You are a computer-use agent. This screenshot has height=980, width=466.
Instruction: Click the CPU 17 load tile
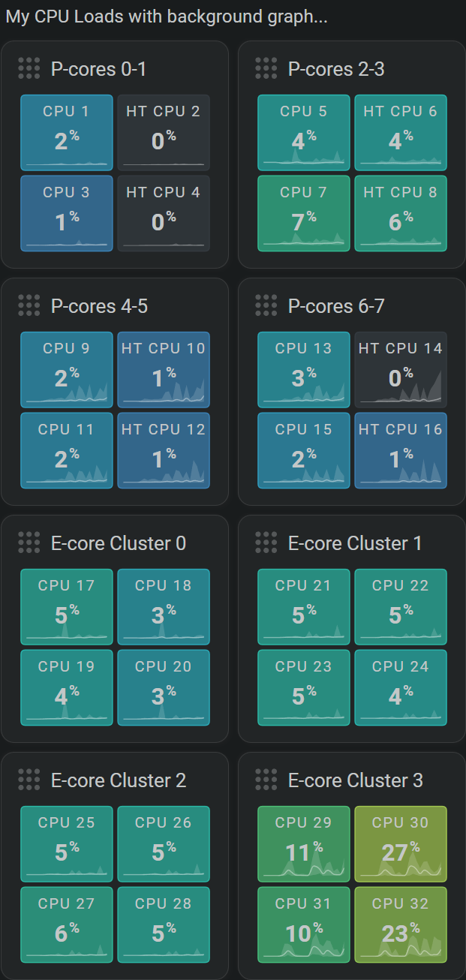(x=67, y=606)
